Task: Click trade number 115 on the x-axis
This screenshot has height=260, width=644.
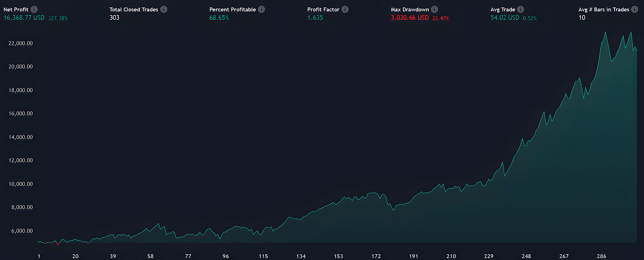Action: point(263,256)
